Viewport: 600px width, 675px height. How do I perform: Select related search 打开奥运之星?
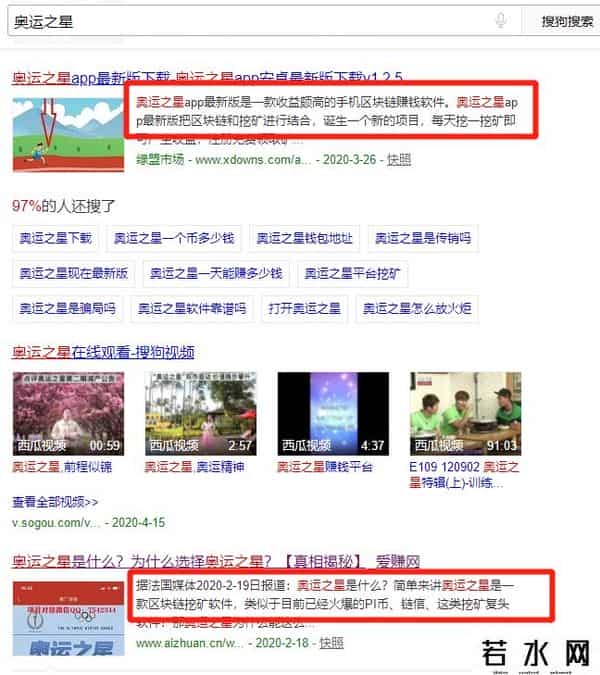[x=304, y=309]
